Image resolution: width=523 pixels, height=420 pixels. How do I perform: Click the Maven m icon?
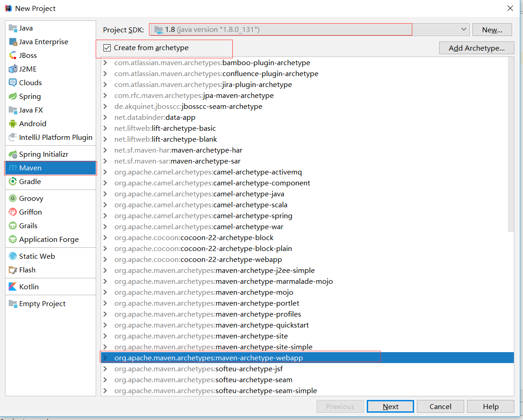click(x=13, y=168)
